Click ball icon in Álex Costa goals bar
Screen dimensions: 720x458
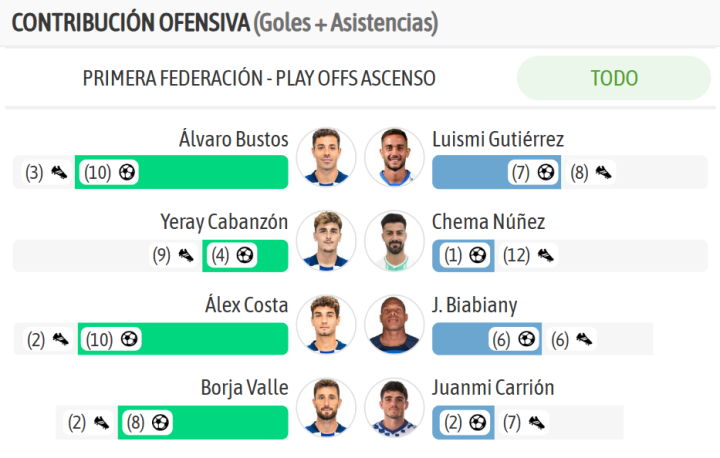click(129, 339)
